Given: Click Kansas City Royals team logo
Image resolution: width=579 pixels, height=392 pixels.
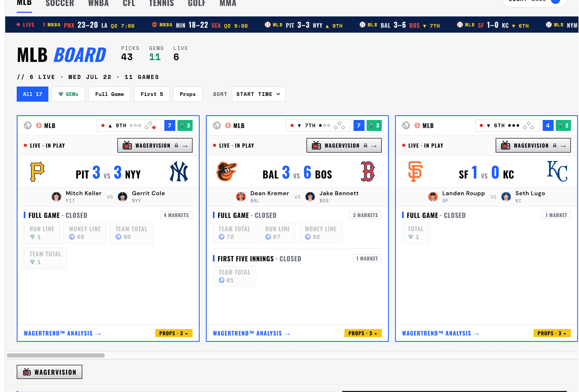Looking at the screenshot, I should [x=557, y=171].
